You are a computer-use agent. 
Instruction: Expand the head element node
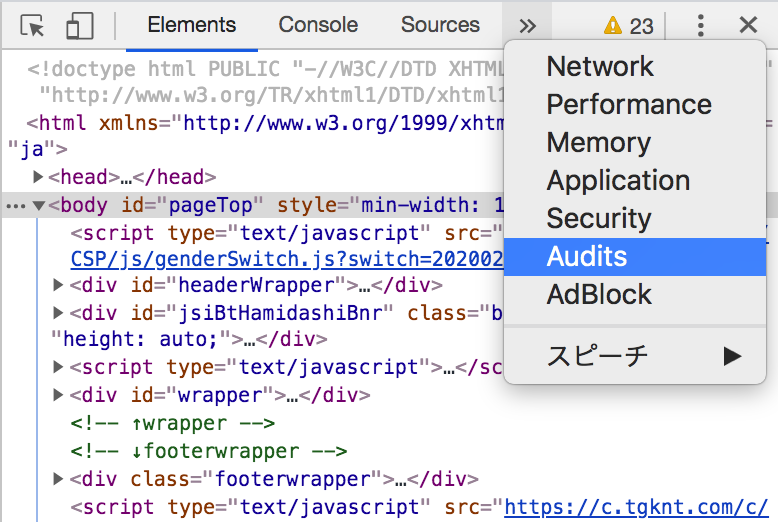38,177
